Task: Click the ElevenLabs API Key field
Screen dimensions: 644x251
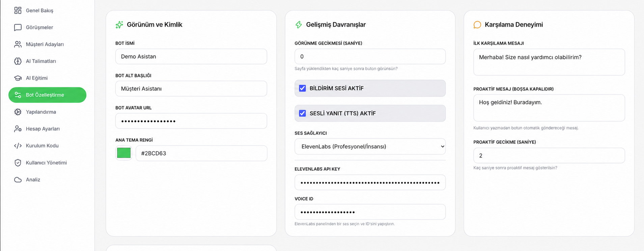Action: click(x=370, y=183)
